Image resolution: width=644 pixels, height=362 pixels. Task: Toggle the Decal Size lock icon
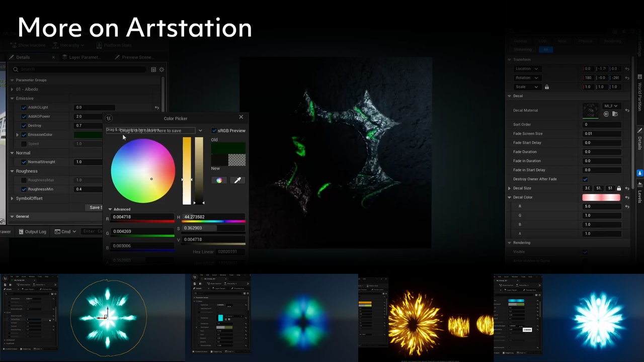[x=619, y=189]
